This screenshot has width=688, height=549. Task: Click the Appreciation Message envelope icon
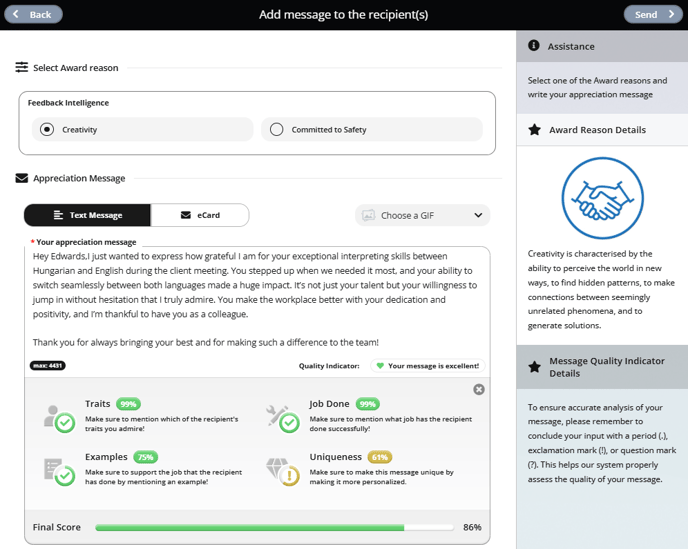point(22,178)
